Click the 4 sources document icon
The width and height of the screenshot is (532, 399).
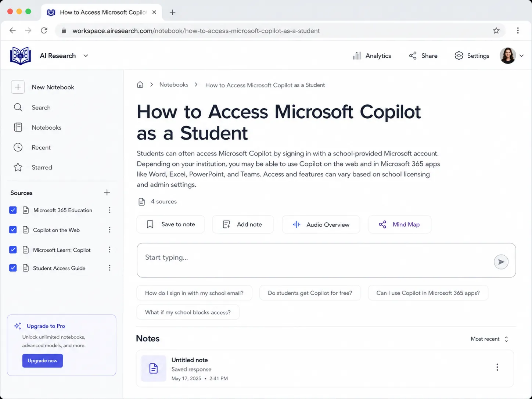[x=141, y=202]
